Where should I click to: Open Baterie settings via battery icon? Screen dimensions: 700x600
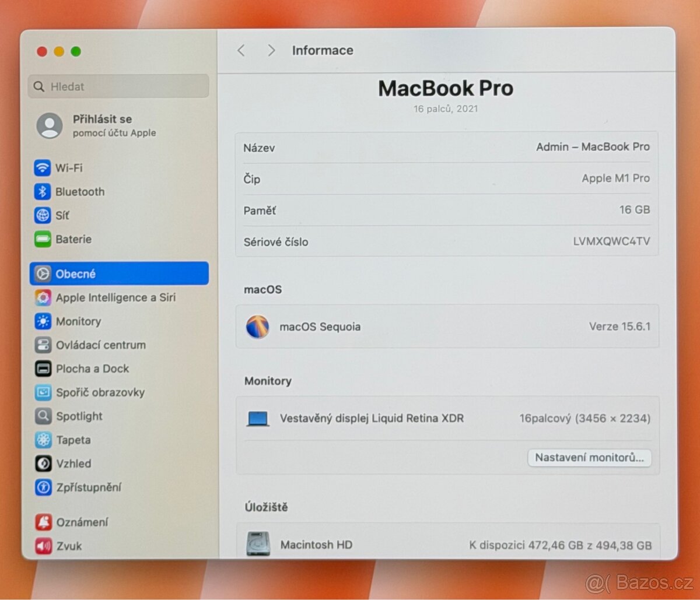point(42,239)
